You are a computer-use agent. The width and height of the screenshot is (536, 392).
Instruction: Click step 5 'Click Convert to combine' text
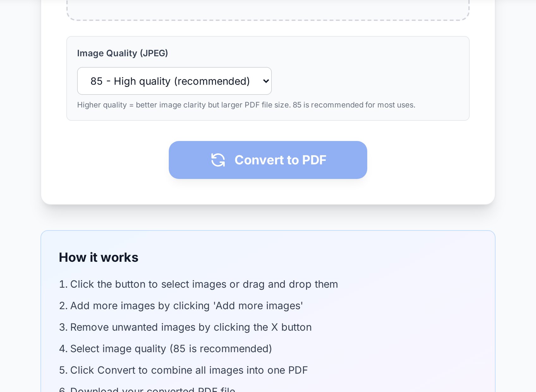(x=184, y=370)
